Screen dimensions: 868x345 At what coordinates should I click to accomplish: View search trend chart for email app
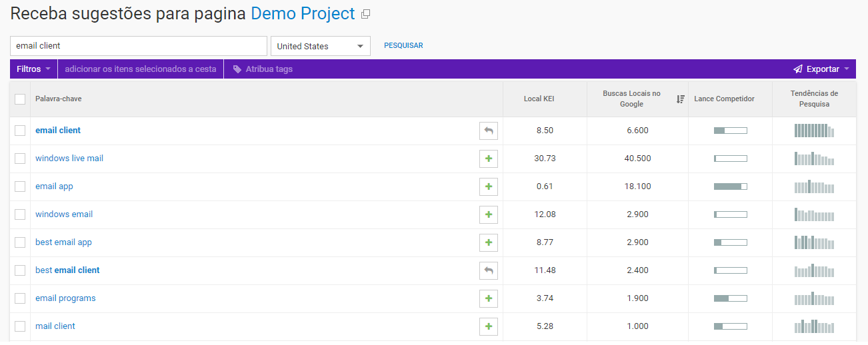coord(814,186)
